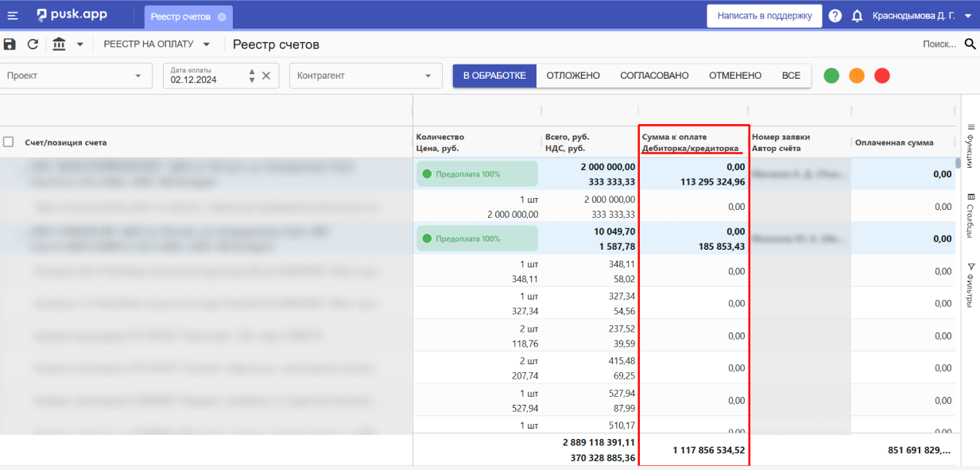This screenshot has height=470, width=980.
Task: Toggle the orange status filter circle
Action: [x=856, y=76]
